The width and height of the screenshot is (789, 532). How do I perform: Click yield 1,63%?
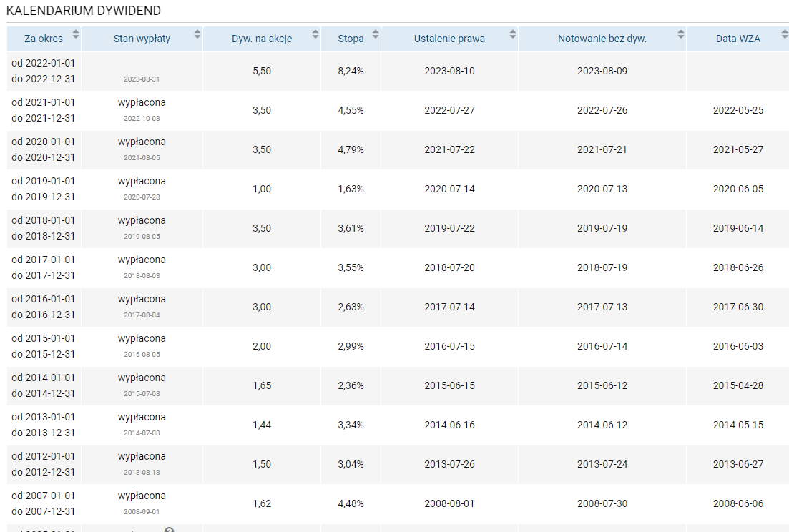351,189
